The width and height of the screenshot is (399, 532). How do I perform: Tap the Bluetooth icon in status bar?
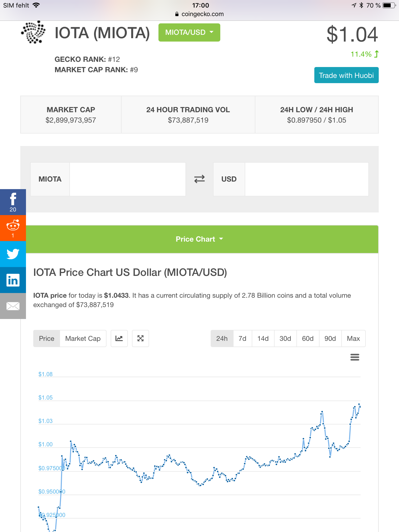click(361, 5)
